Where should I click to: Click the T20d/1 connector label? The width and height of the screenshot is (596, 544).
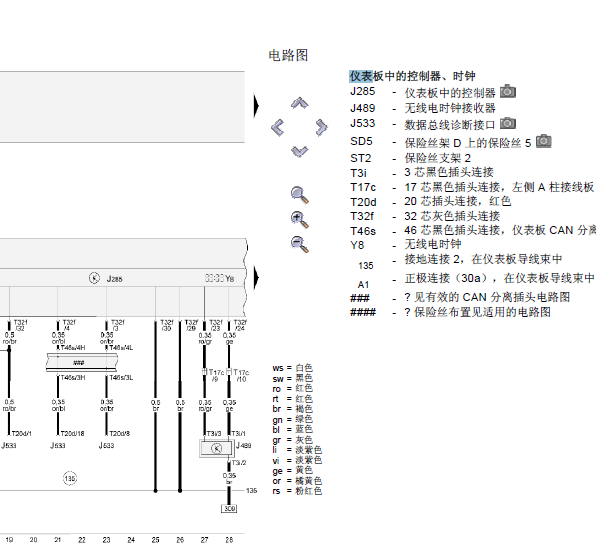(x=22, y=433)
